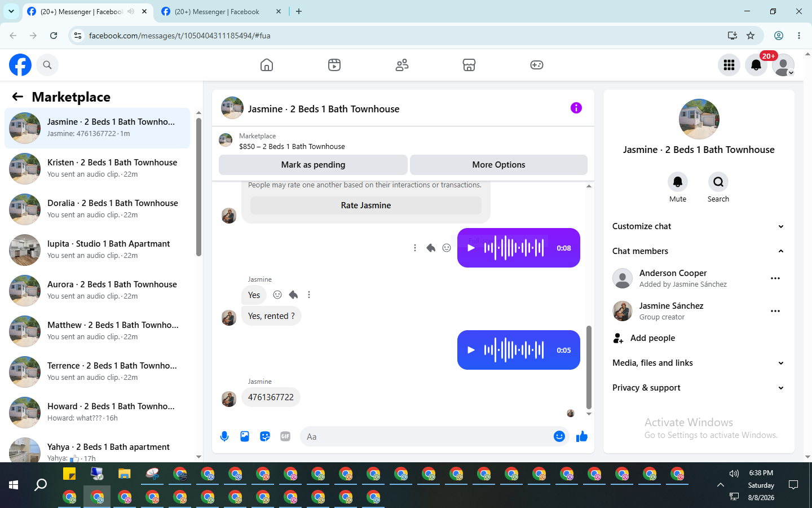Open options for Anderson Cooper member
The height and width of the screenshot is (508, 812).
click(x=775, y=278)
